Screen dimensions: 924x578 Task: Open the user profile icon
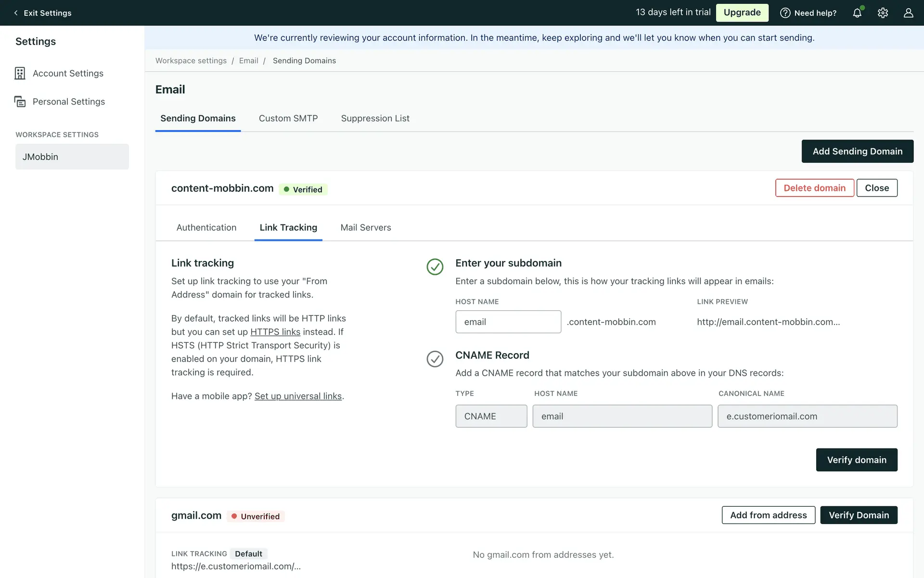(x=908, y=13)
